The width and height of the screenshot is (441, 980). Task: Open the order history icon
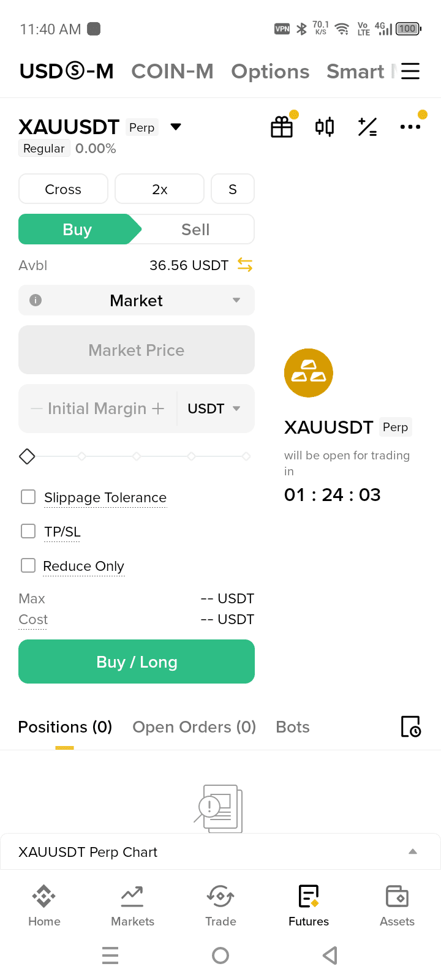point(410,726)
